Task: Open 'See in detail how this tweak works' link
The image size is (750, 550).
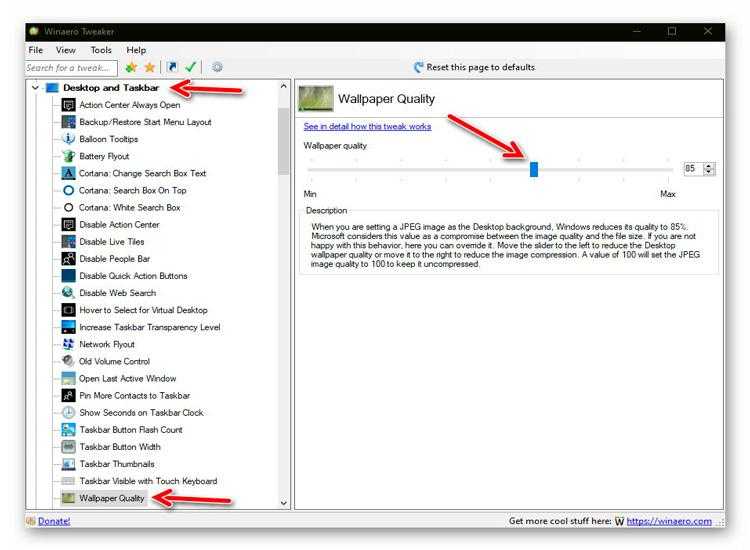Action: point(367,127)
